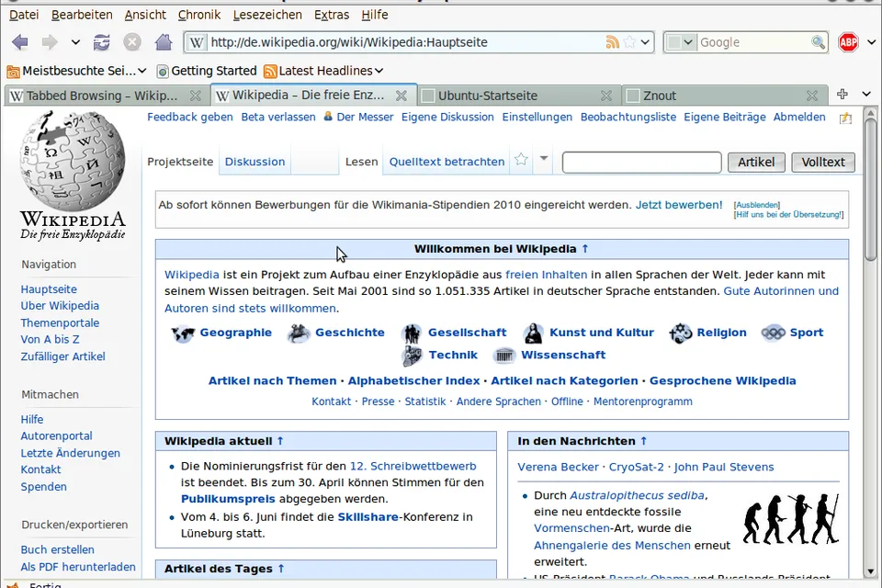Open the Lesezeichen menu
Screen dimensions: 882x588
267,15
